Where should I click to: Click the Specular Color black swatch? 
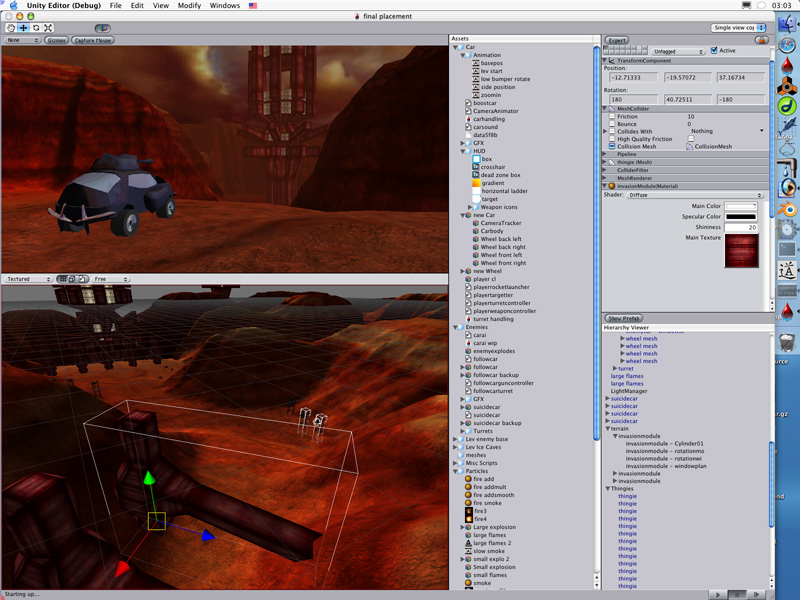740,217
